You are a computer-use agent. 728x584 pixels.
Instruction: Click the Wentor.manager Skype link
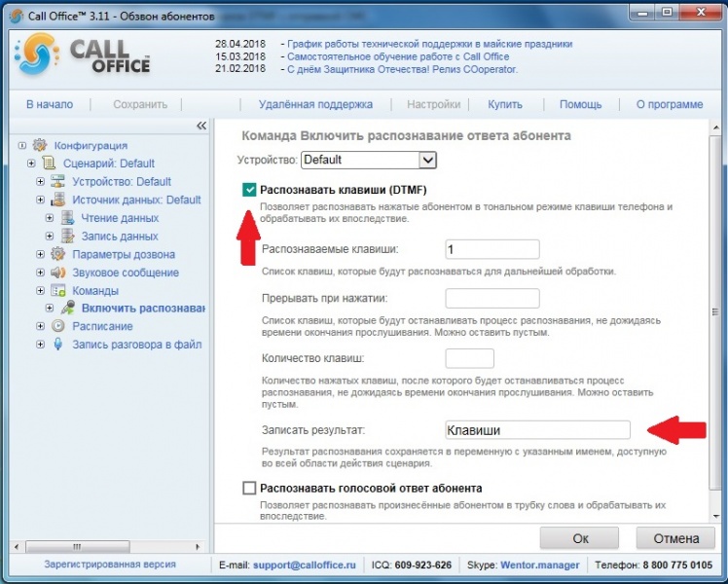coord(539,565)
